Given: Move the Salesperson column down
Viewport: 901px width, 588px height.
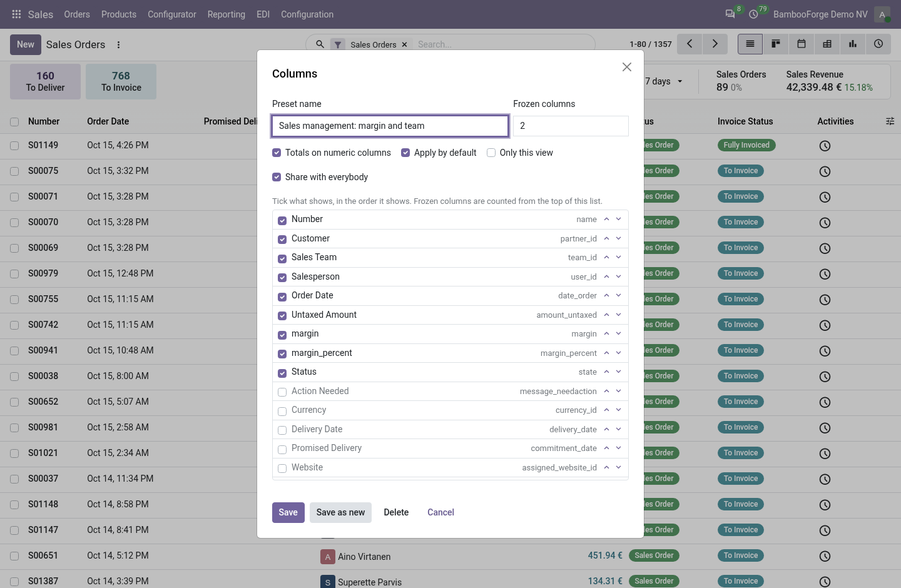Looking at the screenshot, I should 618,276.
